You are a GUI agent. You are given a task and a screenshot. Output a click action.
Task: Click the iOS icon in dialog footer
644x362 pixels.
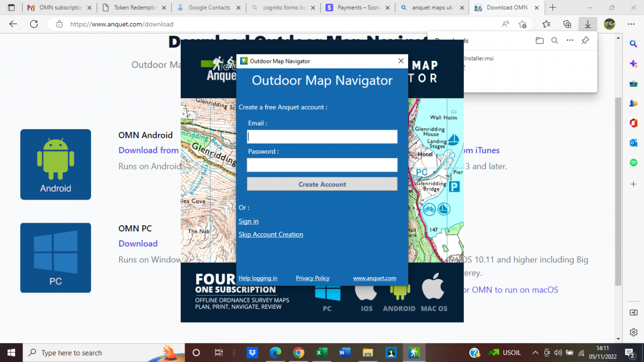pyautogui.click(x=366, y=292)
